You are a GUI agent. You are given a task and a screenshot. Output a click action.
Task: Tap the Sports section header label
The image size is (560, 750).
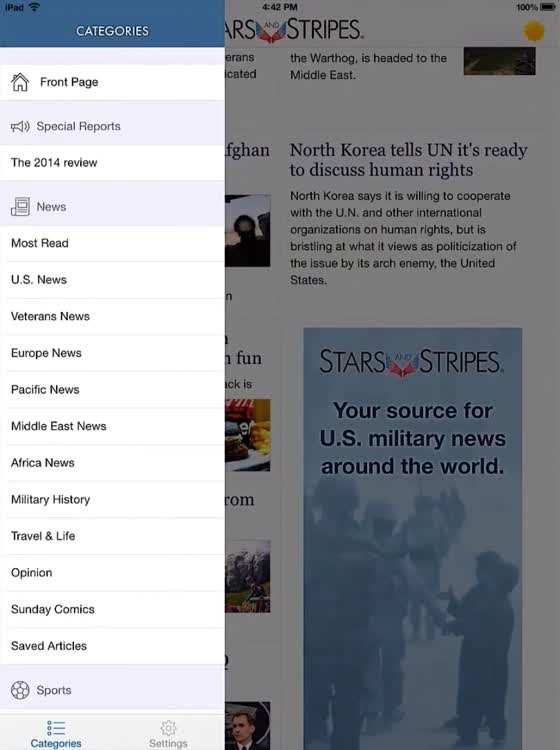(54, 690)
